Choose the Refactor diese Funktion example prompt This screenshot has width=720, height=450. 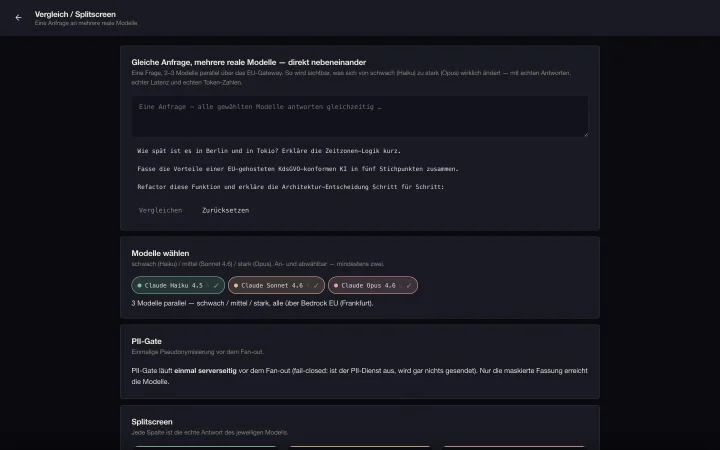click(x=291, y=186)
